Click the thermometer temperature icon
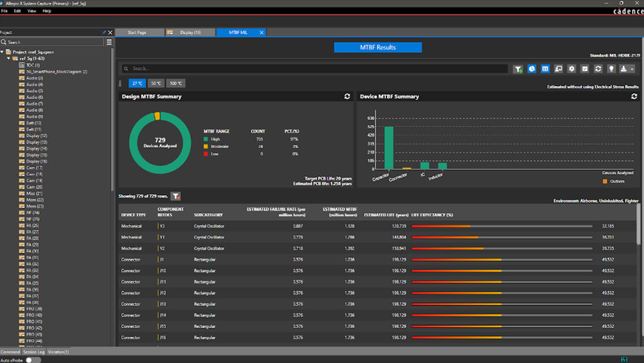Screen dimensions: 644x363 pos(121,83)
